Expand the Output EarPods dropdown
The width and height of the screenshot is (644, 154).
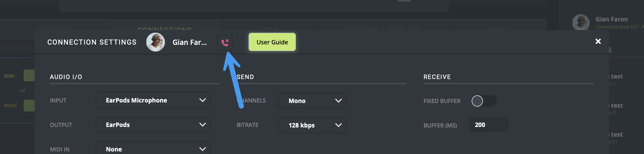pyautogui.click(x=153, y=125)
